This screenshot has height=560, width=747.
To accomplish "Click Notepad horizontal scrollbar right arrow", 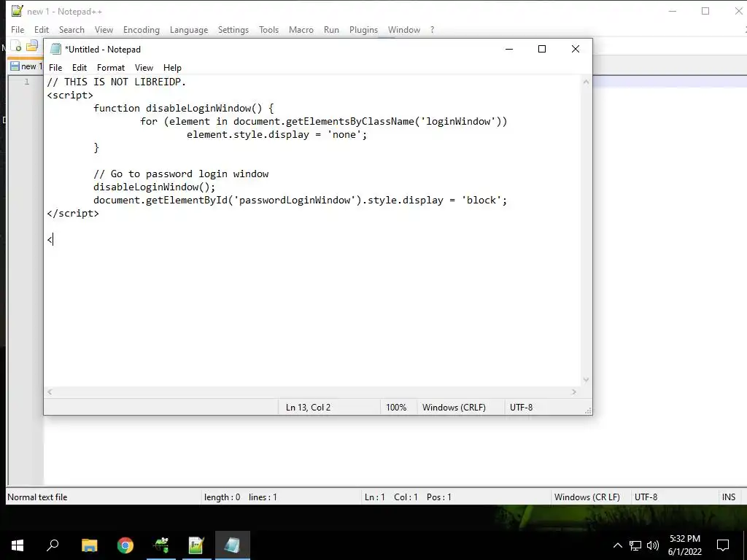I will [574, 392].
